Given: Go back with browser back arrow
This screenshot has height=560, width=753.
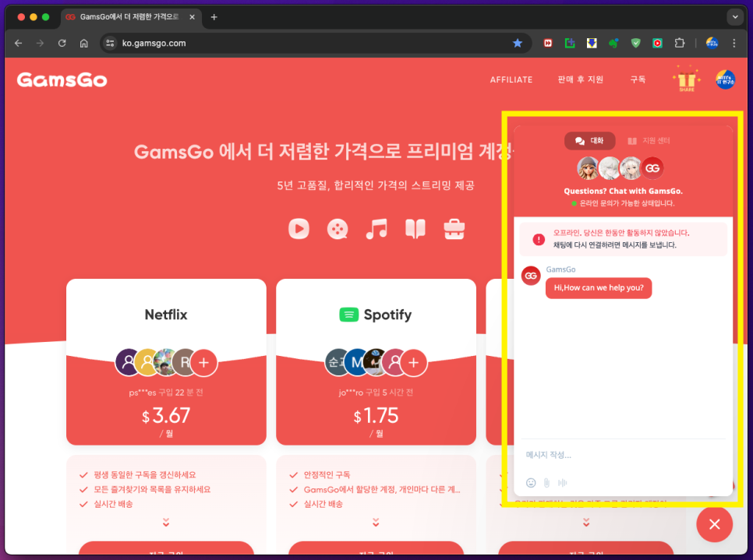Looking at the screenshot, I should [x=18, y=43].
